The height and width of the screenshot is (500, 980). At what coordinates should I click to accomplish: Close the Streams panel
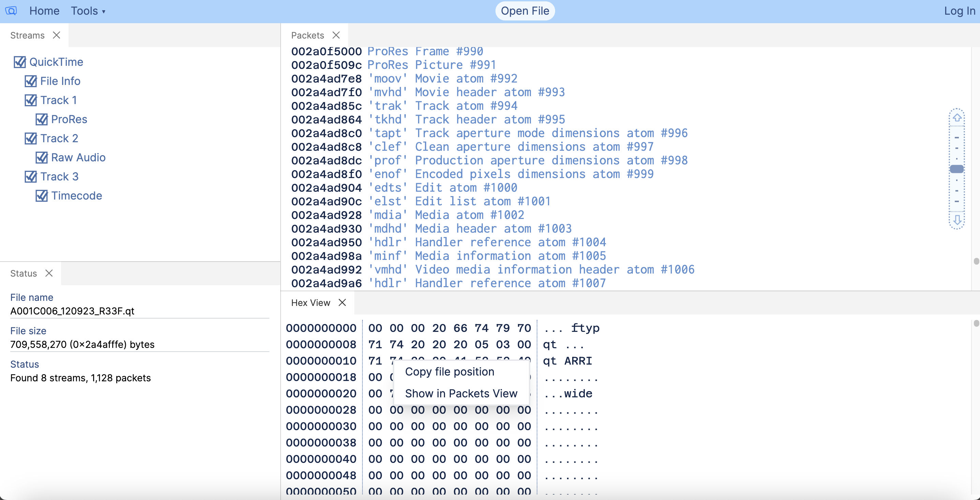point(57,35)
